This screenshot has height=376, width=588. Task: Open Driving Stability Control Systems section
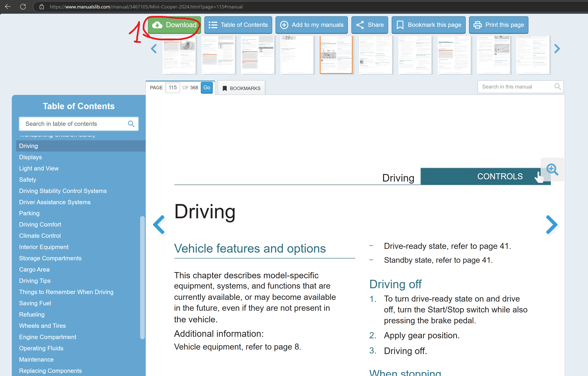(63, 191)
